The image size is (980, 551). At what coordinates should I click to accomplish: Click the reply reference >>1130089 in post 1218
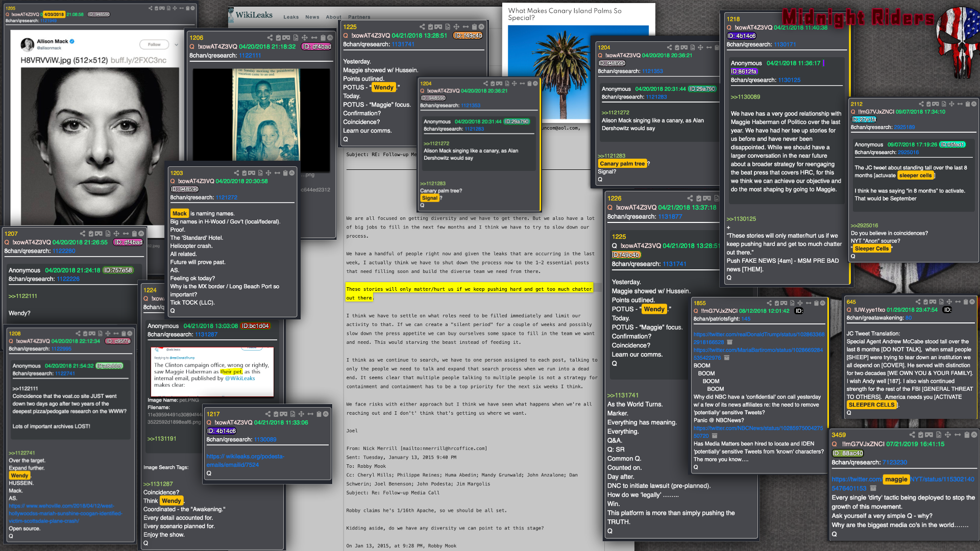(x=745, y=96)
